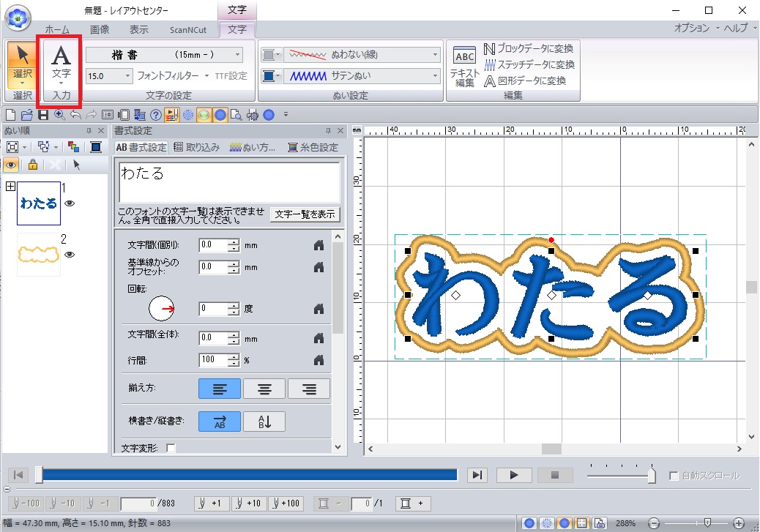
Task: Expand the わたる tree item in ぬい順
Action: (x=10, y=187)
